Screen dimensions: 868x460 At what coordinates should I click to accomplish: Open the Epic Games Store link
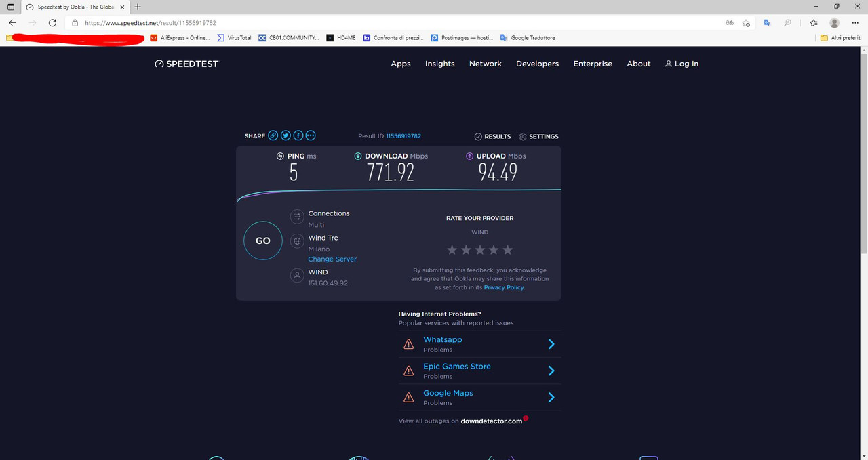pos(457,366)
